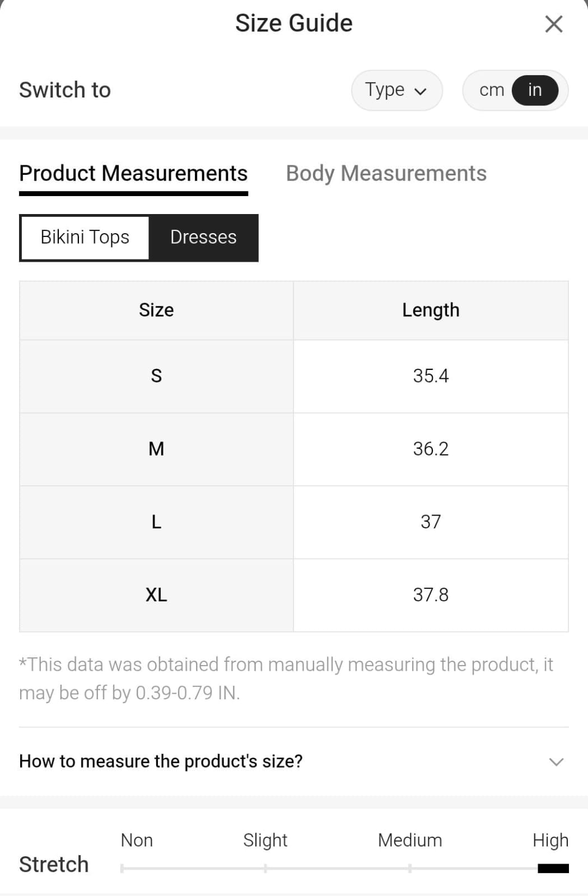Click the 36.2 length value for M

[x=431, y=449]
